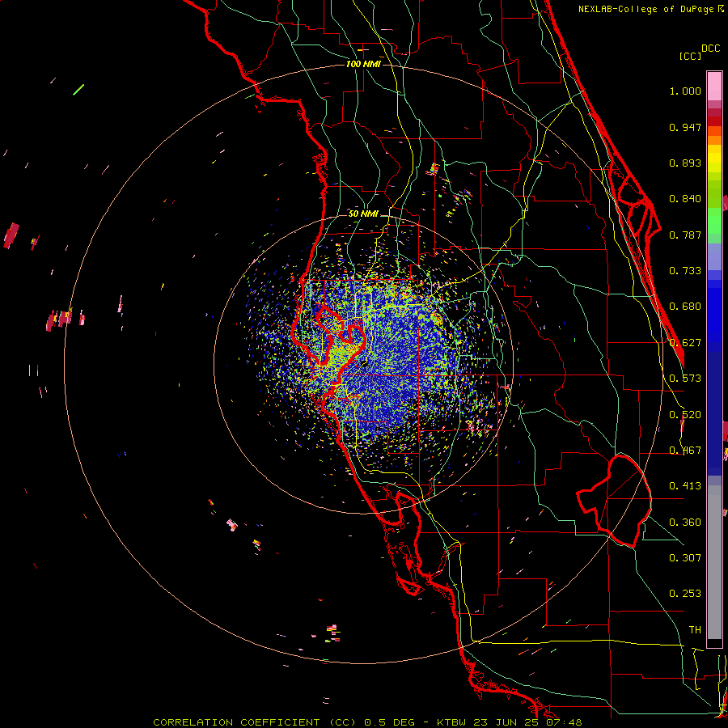Click the 0.787 legend value

point(685,235)
